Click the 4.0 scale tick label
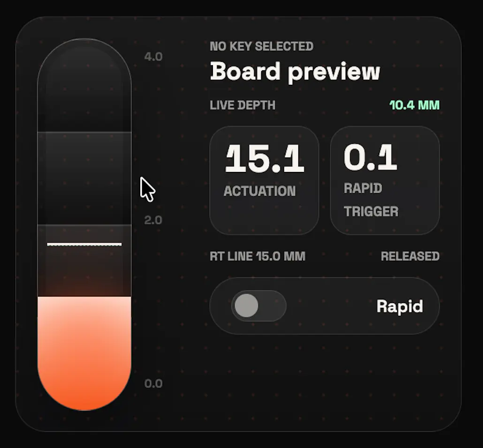 pos(153,57)
